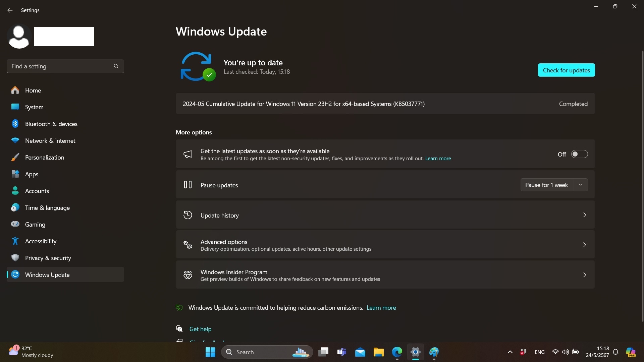The height and width of the screenshot is (362, 644).
Task: Click the taskbar clock showing 15:18
Action: 597,352
